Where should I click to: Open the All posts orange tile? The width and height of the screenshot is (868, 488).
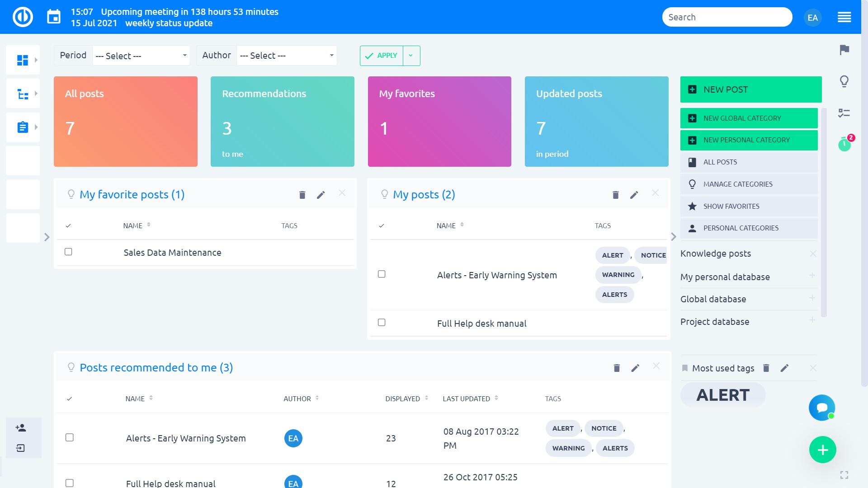(125, 121)
